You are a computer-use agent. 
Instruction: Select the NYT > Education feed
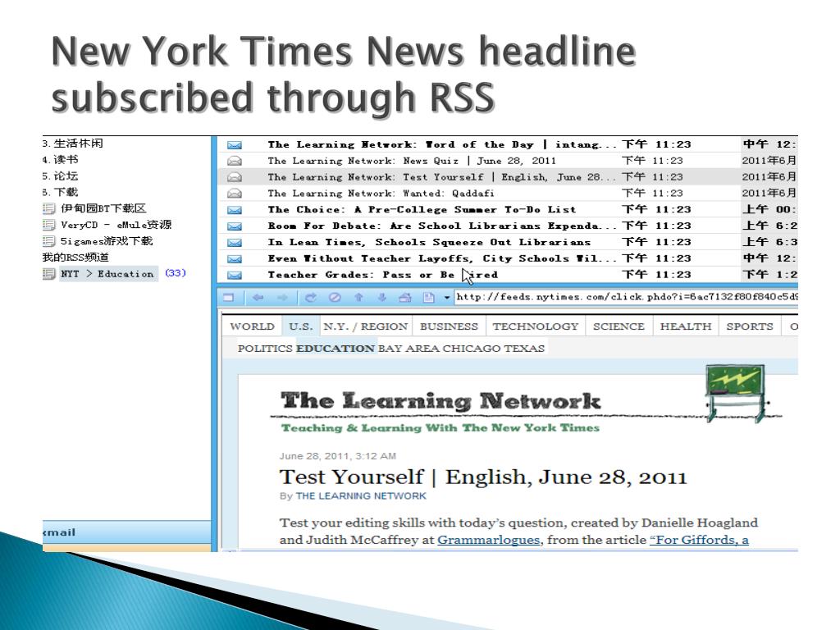pos(107,274)
